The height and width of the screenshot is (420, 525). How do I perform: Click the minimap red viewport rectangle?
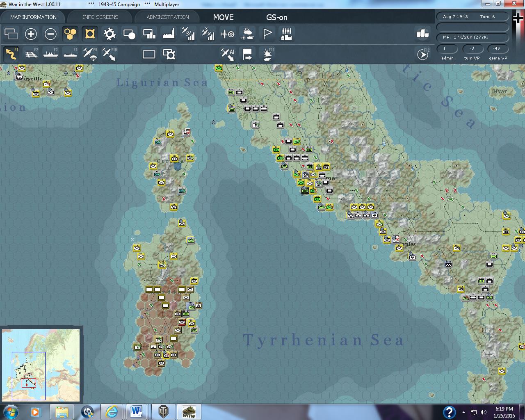click(x=29, y=383)
